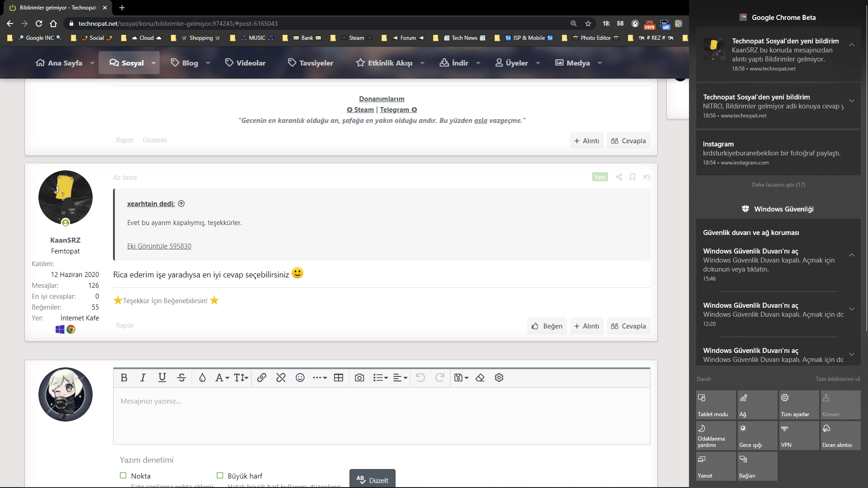Click the camera media icon
Viewport: 868px width, 488px height.
click(359, 378)
